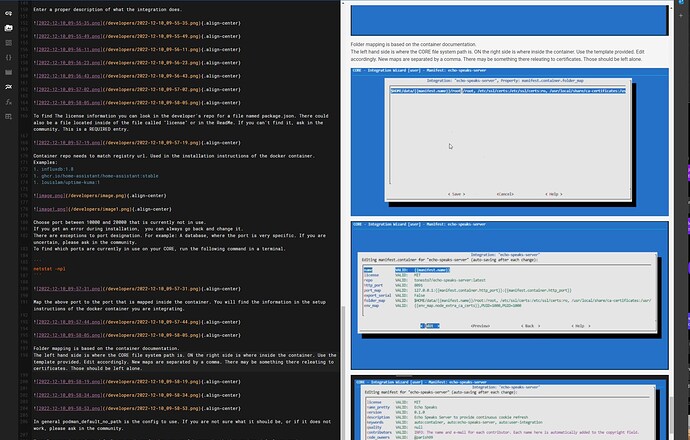The image size is (690, 440).
Task: Click the 2022-12-10_09-55-35.png link line in editor
Action: tap(137, 23)
